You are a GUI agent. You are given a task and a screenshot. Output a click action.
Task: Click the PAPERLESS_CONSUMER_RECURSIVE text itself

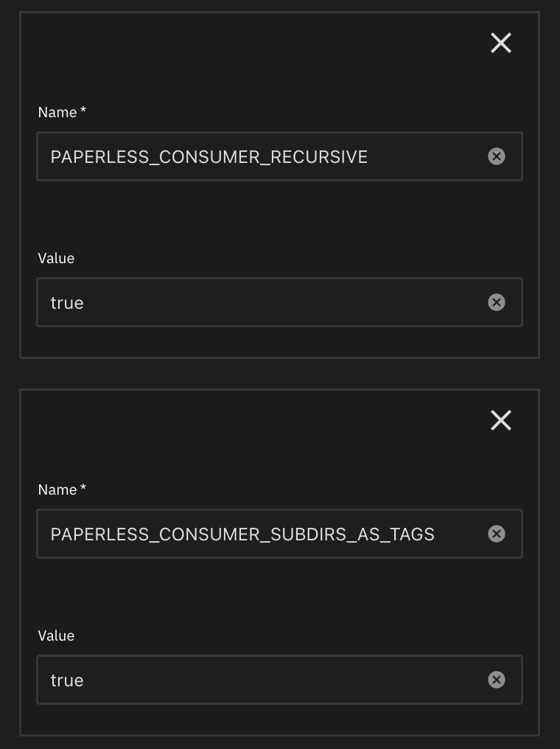click(209, 157)
